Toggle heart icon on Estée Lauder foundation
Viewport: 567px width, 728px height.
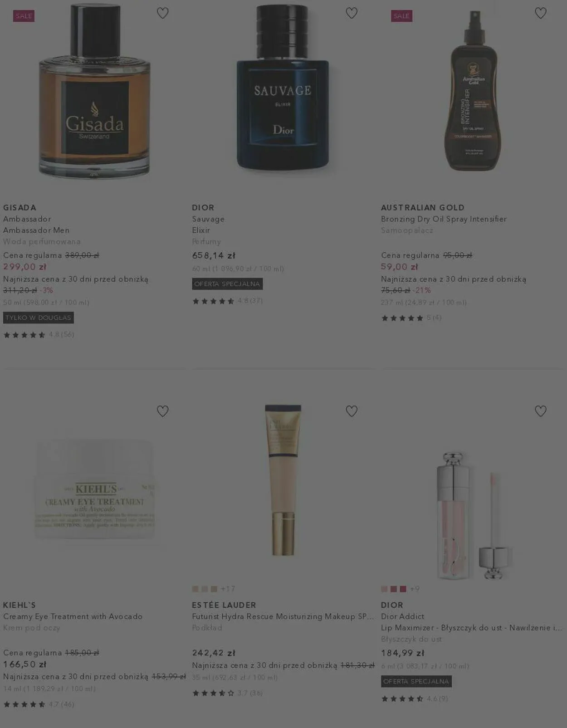pos(352,411)
